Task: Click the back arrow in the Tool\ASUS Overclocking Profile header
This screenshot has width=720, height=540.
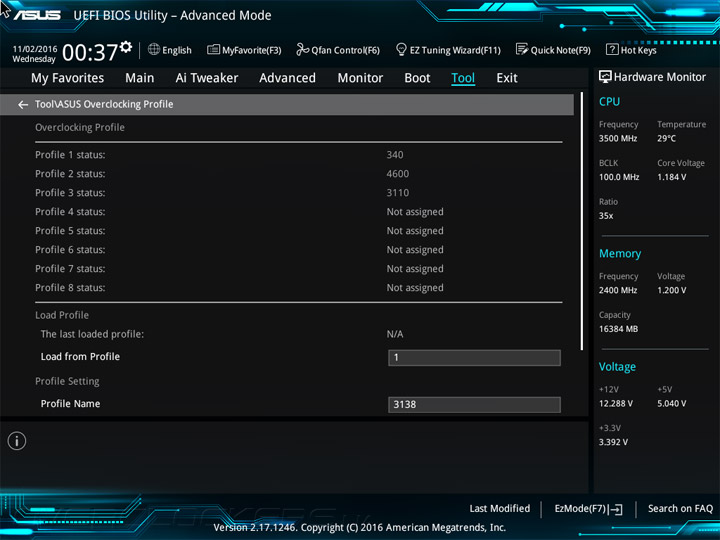Action: [x=22, y=105]
